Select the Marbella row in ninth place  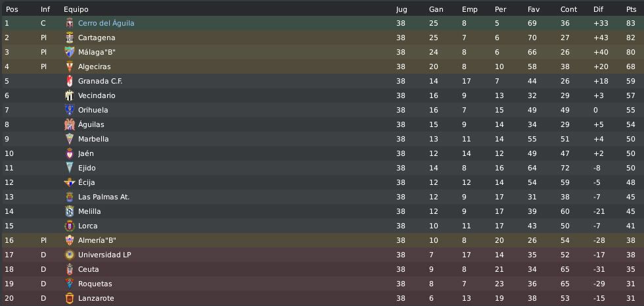[x=322, y=139]
